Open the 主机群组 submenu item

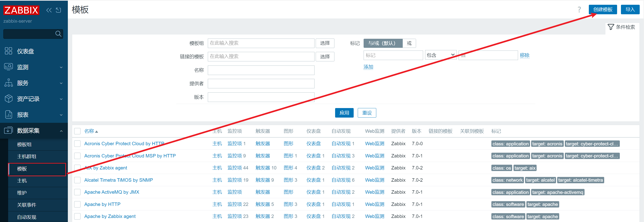click(x=38, y=156)
